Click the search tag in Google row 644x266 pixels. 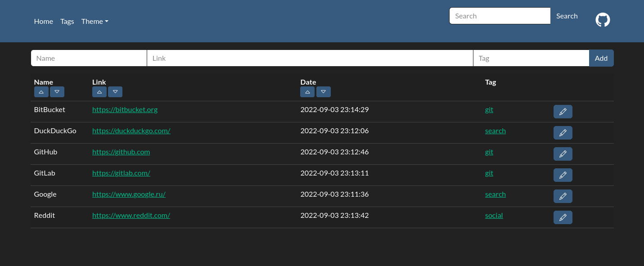495,194
